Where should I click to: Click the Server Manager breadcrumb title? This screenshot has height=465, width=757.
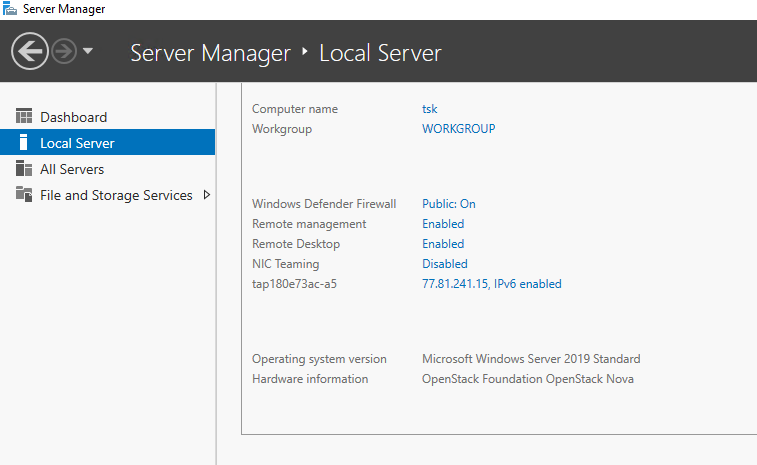[x=210, y=53]
